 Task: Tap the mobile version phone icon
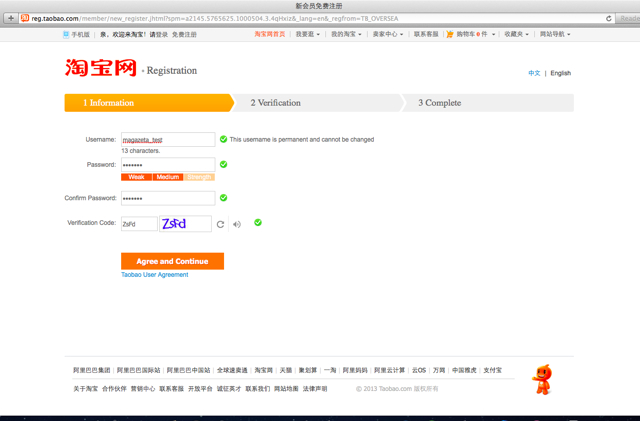(x=66, y=35)
